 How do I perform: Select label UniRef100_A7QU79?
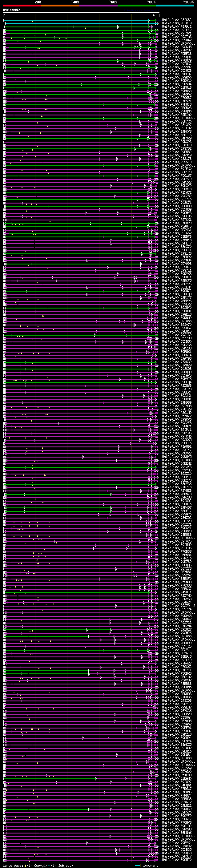[177, 60]
